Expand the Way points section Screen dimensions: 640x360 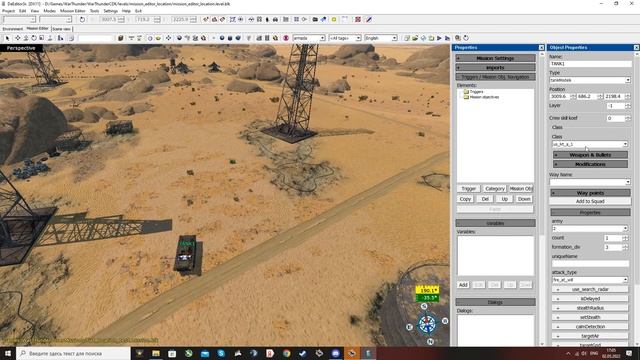click(590, 193)
